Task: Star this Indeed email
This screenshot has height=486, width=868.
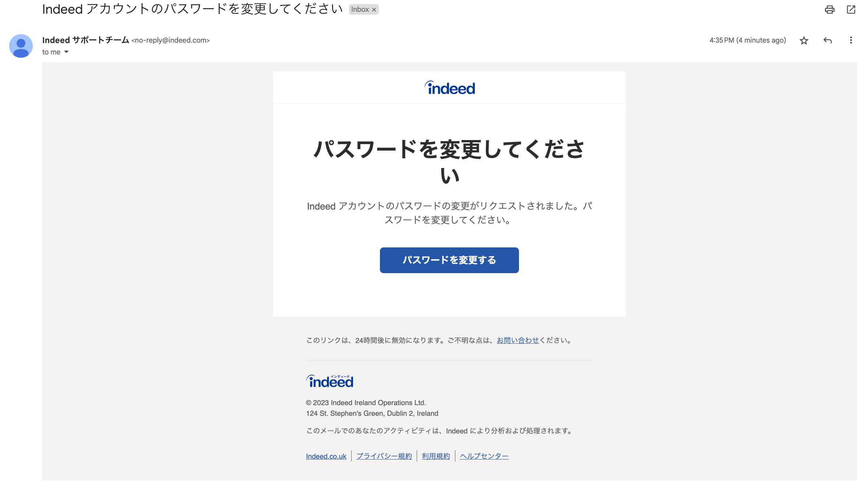Action: coord(804,40)
